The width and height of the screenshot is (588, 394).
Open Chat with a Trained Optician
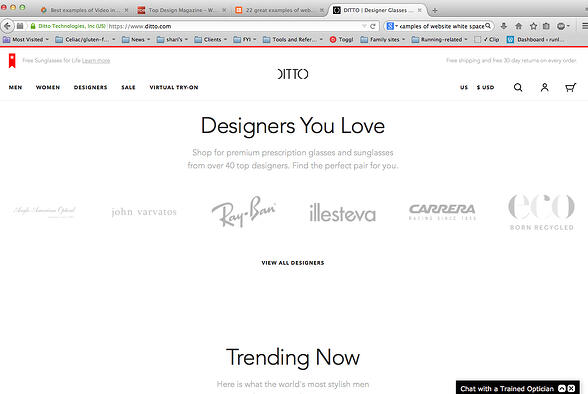(507, 389)
